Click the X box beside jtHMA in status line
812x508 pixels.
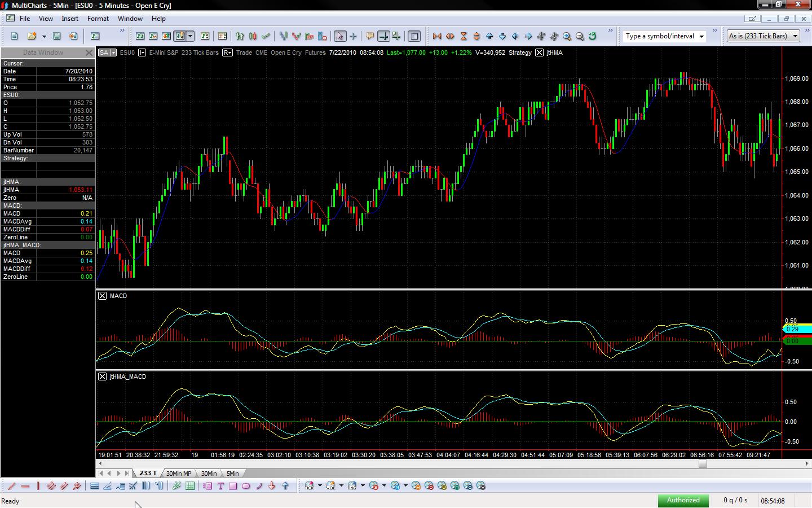tap(539, 52)
